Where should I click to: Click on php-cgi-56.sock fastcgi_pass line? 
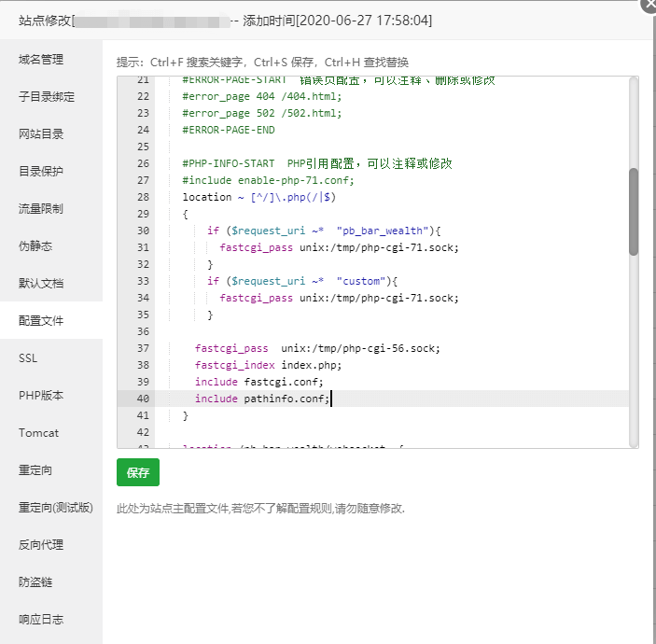click(317, 348)
